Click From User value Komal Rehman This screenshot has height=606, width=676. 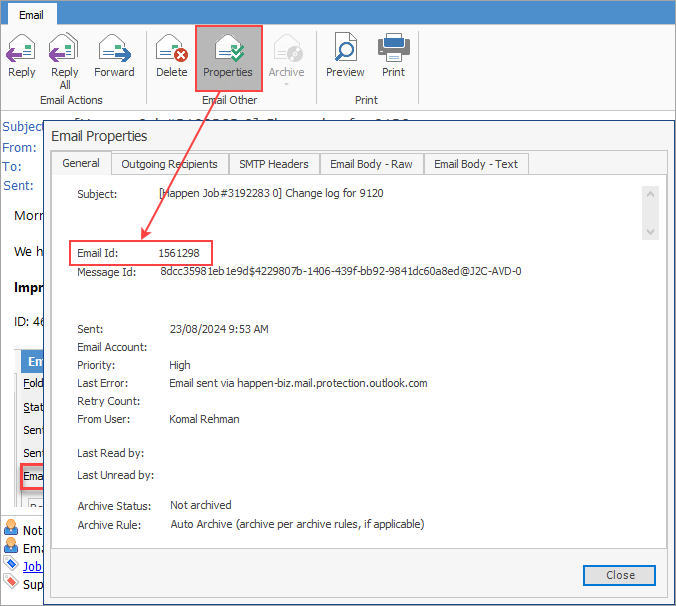tap(204, 419)
